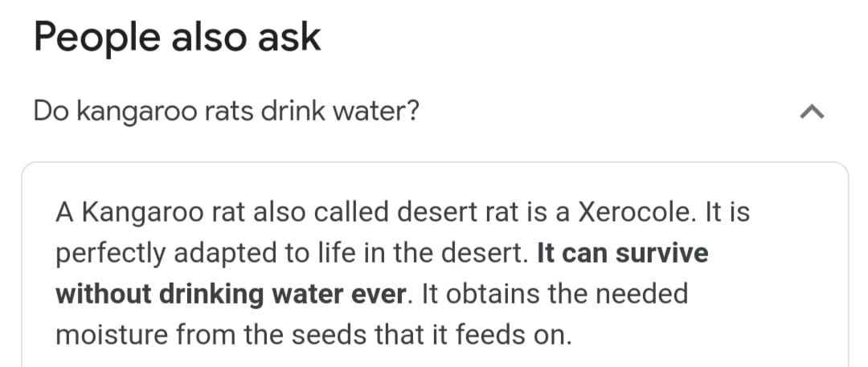
Task: Click the word 'Do' in the question
Action: point(51,112)
